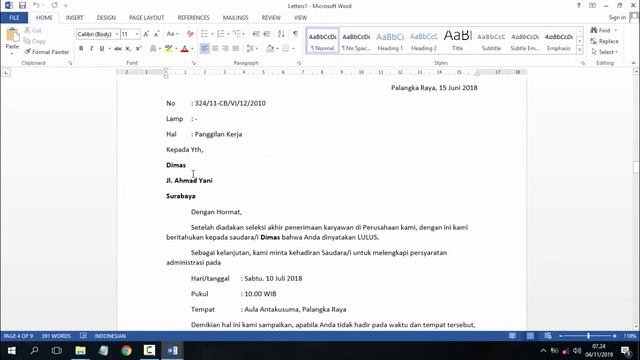Switch to the DESIGN tab

tap(106, 18)
